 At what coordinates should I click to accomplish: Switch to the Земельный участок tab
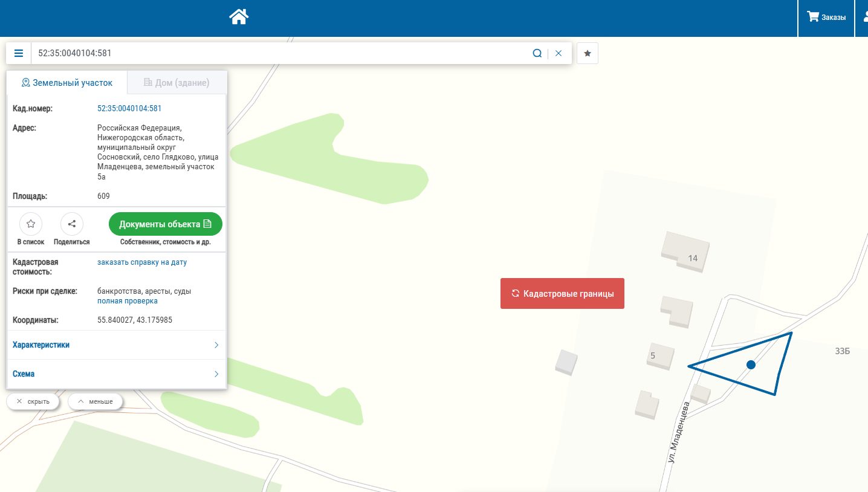pos(67,83)
